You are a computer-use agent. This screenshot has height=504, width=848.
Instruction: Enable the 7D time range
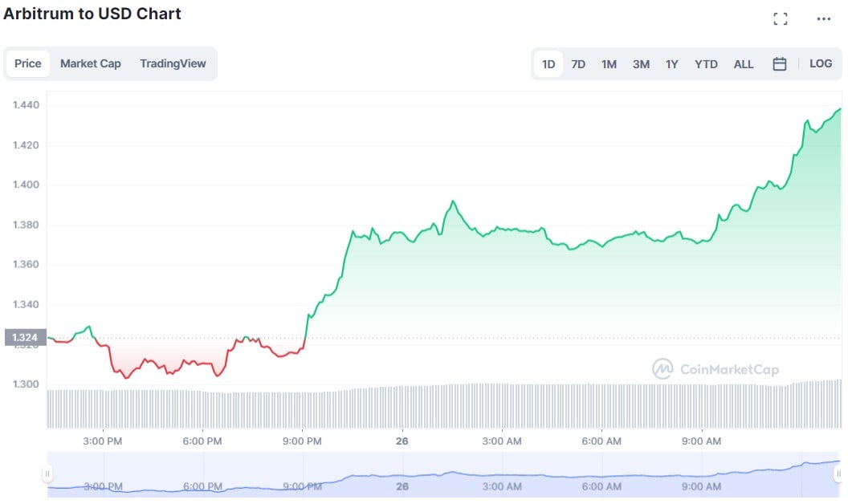(578, 63)
